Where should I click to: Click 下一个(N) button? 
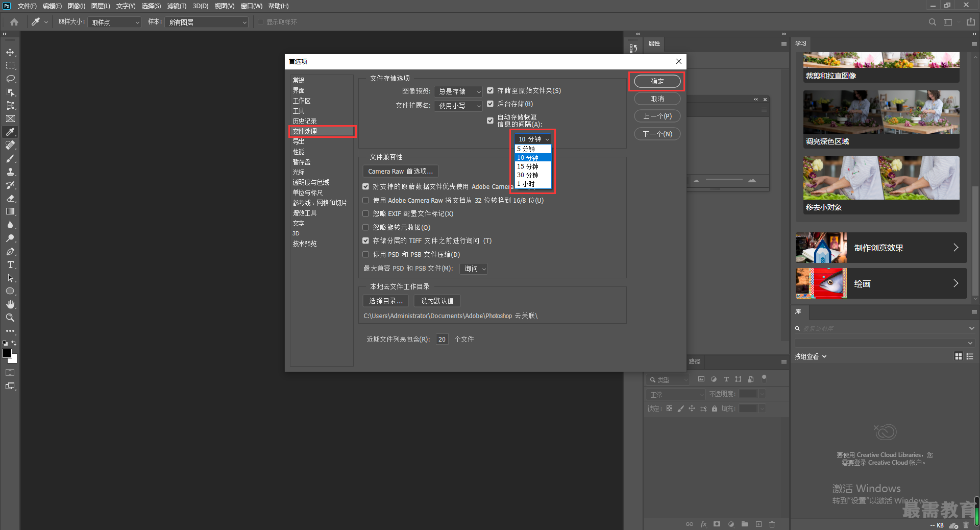coord(657,134)
